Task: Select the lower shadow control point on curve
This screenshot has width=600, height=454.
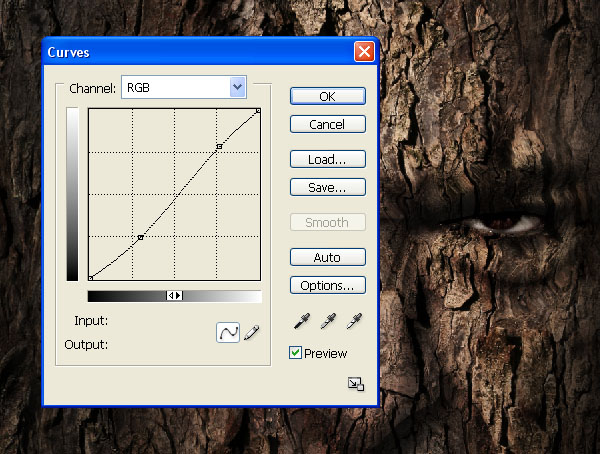Action: tap(140, 237)
